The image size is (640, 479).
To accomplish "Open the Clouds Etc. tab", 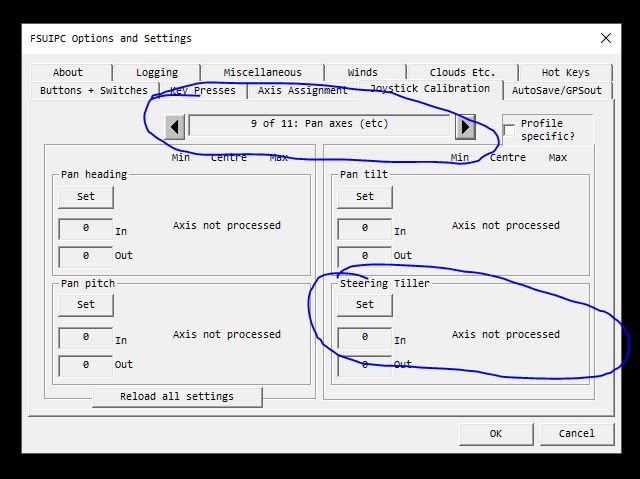I will [x=462, y=73].
